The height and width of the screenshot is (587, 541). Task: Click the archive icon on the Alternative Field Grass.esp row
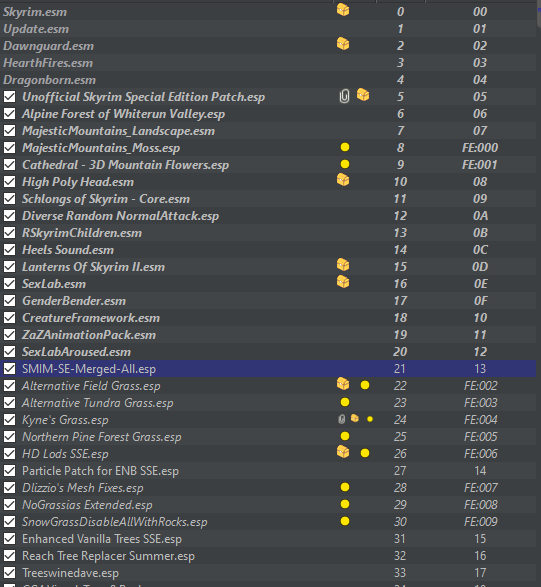pos(343,384)
